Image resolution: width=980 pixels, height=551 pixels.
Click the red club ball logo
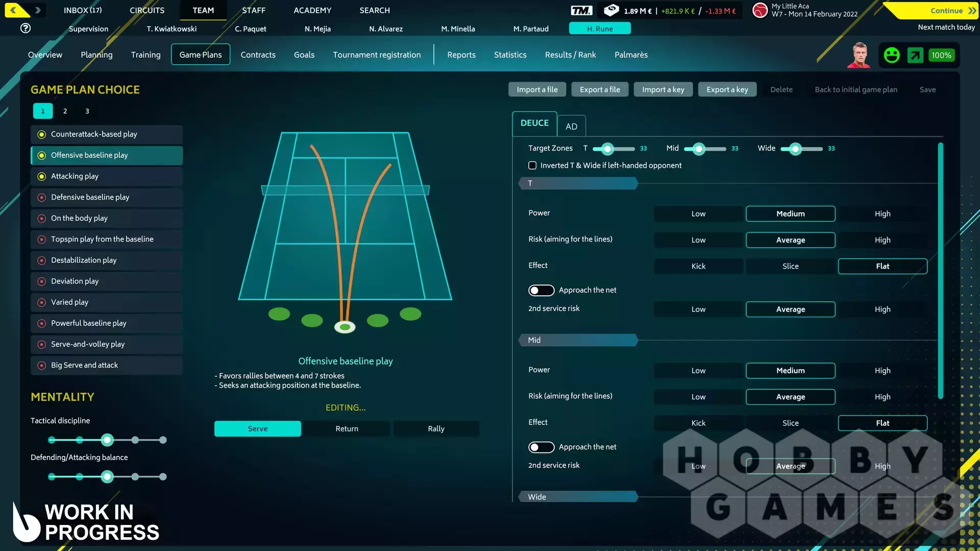[x=760, y=10]
